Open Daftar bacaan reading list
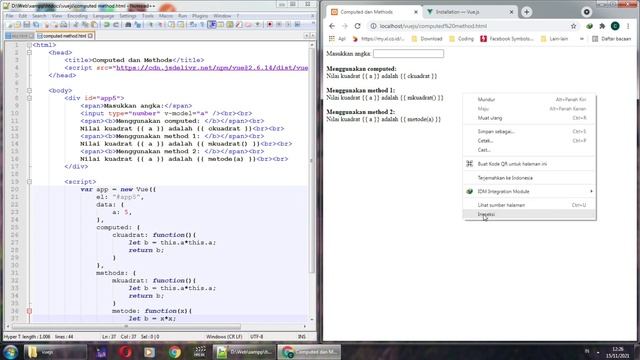The width and height of the screenshot is (640, 360). pos(611,39)
